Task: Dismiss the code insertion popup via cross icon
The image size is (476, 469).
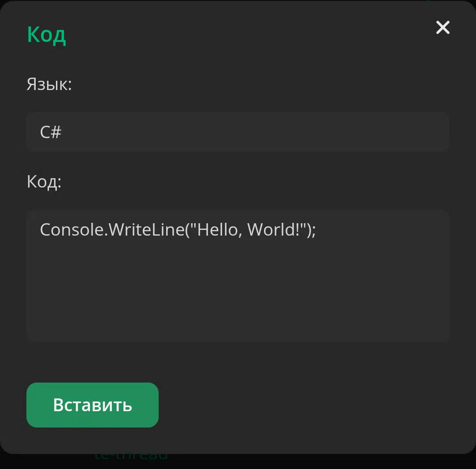Action: (443, 28)
